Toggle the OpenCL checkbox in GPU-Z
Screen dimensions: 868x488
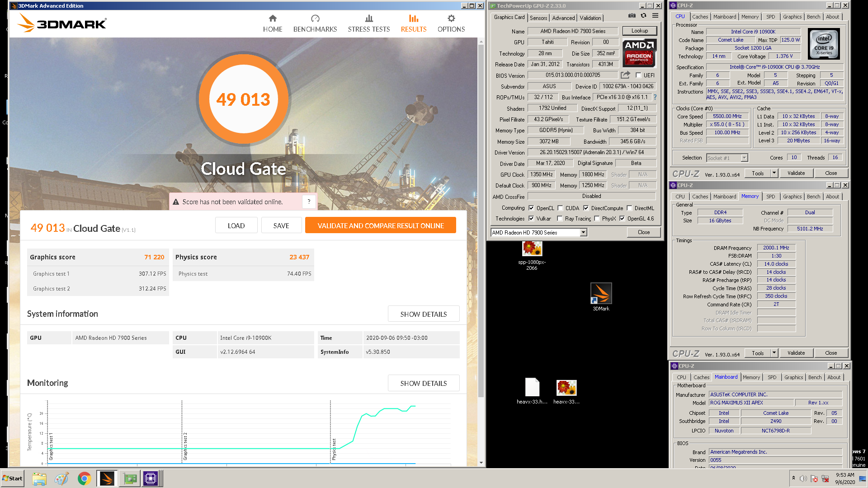pyautogui.click(x=531, y=208)
